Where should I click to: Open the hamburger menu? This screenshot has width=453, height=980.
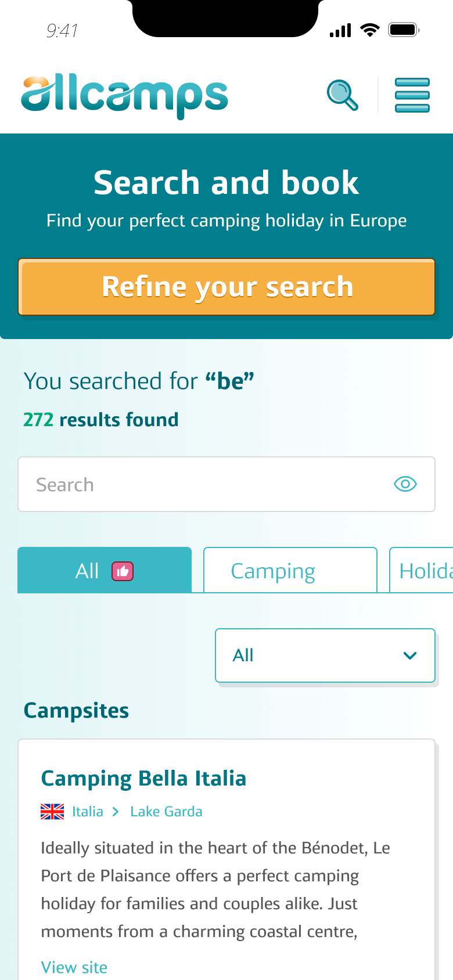(x=412, y=95)
